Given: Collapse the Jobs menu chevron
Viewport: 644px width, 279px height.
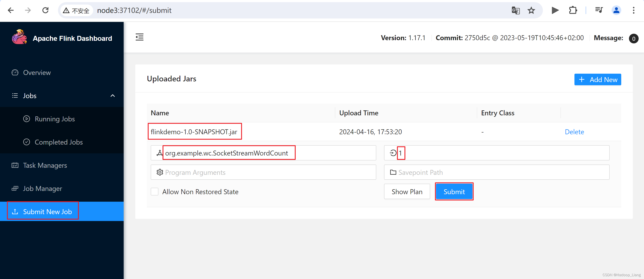Looking at the screenshot, I should point(113,96).
